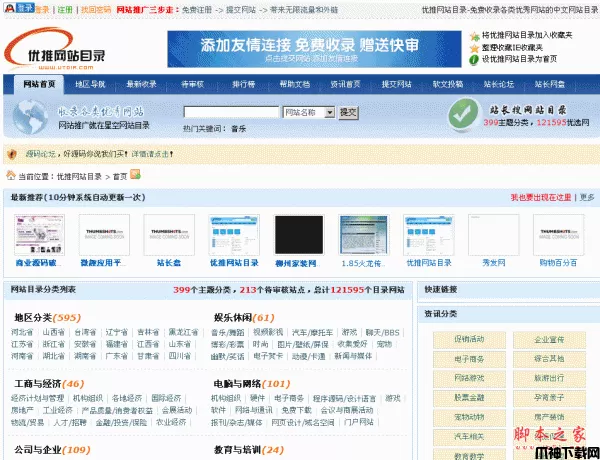Click the 电脑与网络 category heading

click(237, 384)
